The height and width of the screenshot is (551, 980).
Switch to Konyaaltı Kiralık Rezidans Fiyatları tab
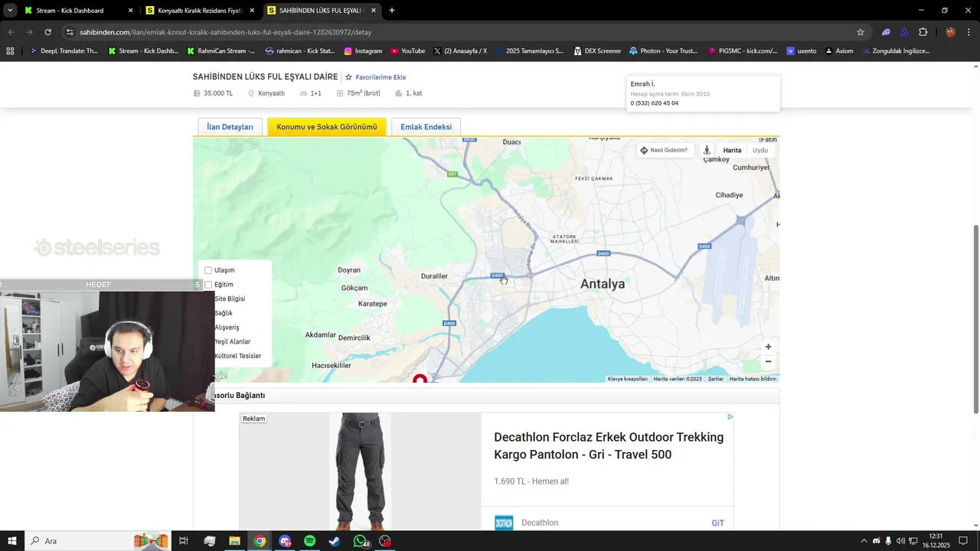[x=199, y=11]
